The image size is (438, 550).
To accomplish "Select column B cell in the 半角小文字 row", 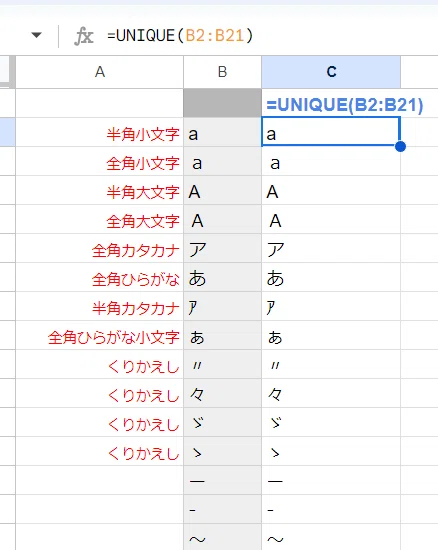I will pyautogui.click(x=222, y=132).
